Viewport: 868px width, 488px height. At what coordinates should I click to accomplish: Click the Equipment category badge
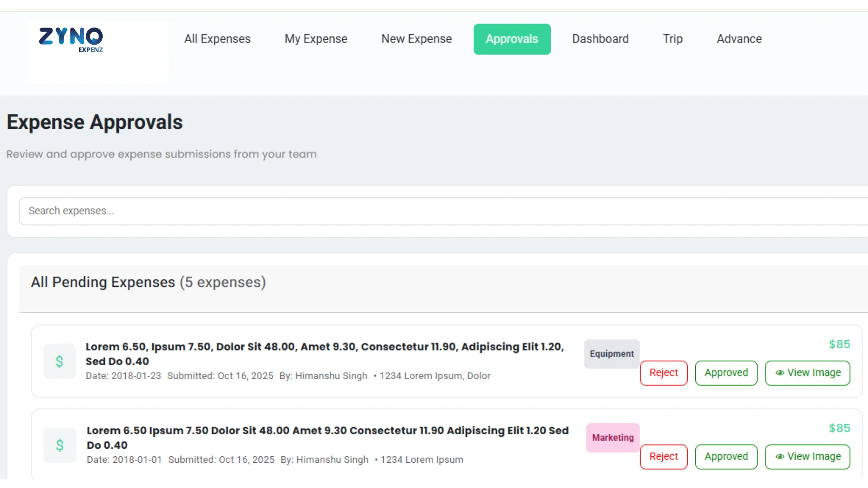(611, 354)
